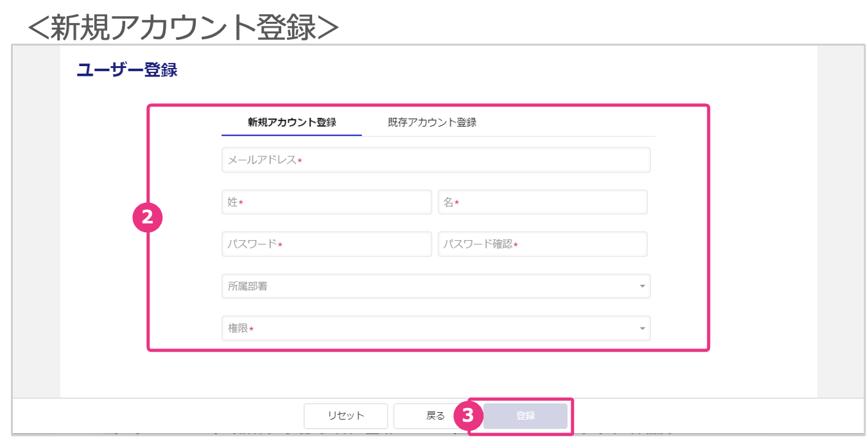Click the 登録 button
This screenshot has height=441, width=868.
pos(525,416)
